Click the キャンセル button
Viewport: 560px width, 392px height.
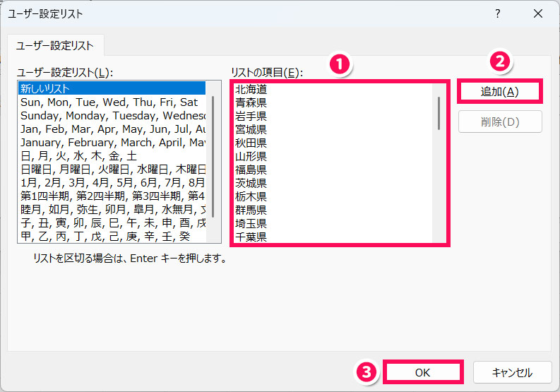click(512, 372)
